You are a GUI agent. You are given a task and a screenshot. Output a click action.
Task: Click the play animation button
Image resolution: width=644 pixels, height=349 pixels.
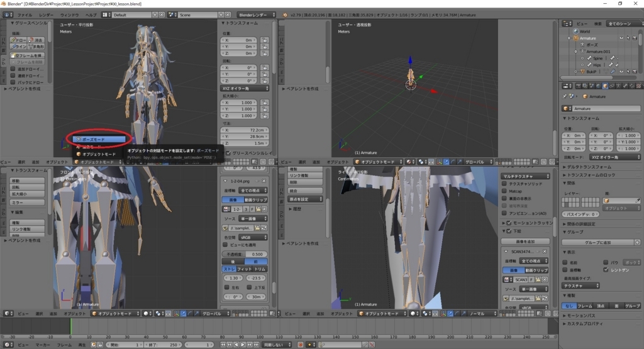[243, 345]
